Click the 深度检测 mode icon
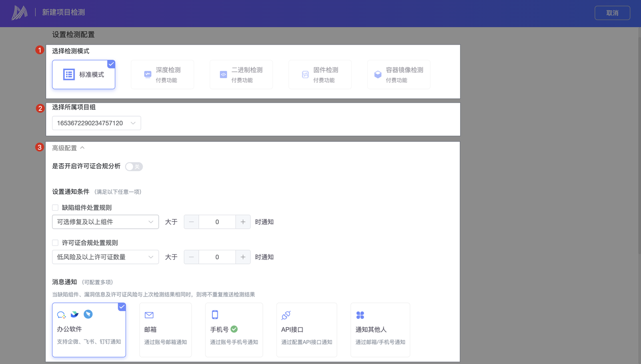This screenshot has height=364, width=641. tap(148, 75)
